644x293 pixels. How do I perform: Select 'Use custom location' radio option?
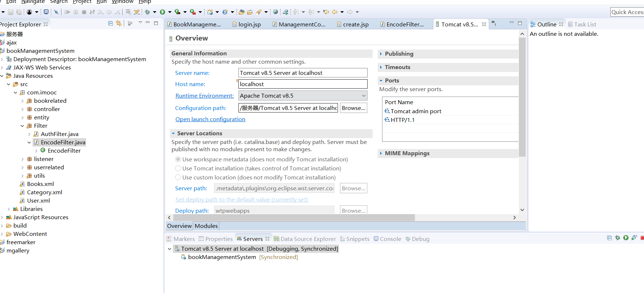point(178,177)
